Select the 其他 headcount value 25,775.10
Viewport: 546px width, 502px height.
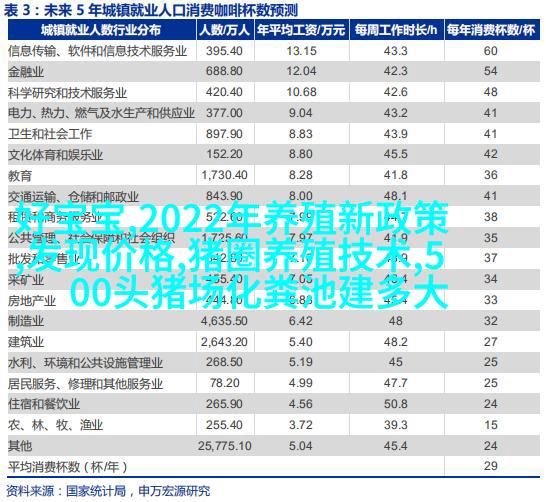(x=225, y=446)
